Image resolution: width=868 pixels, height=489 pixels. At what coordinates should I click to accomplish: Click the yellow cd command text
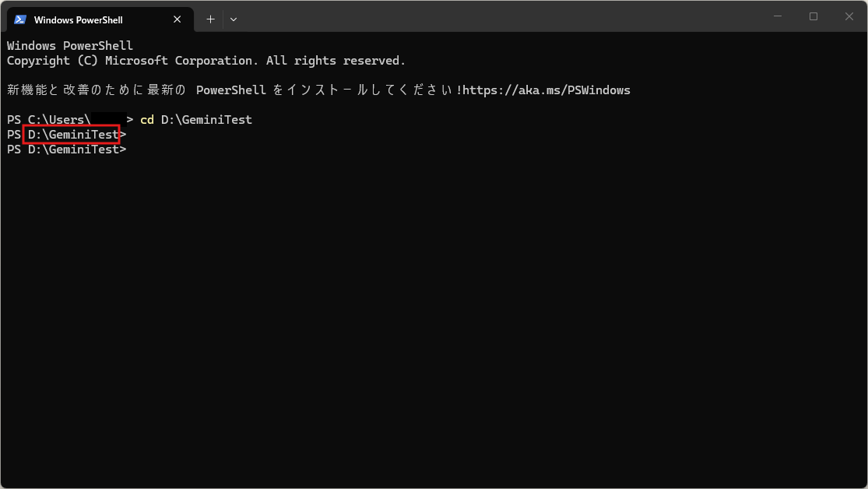(146, 120)
